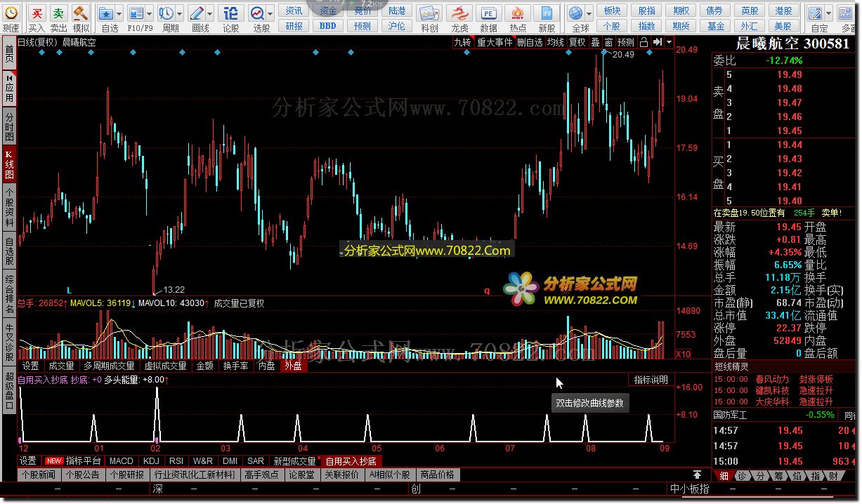Select the KDJ indicator tab
This screenshot has height=504, width=862.
pos(151,461)
